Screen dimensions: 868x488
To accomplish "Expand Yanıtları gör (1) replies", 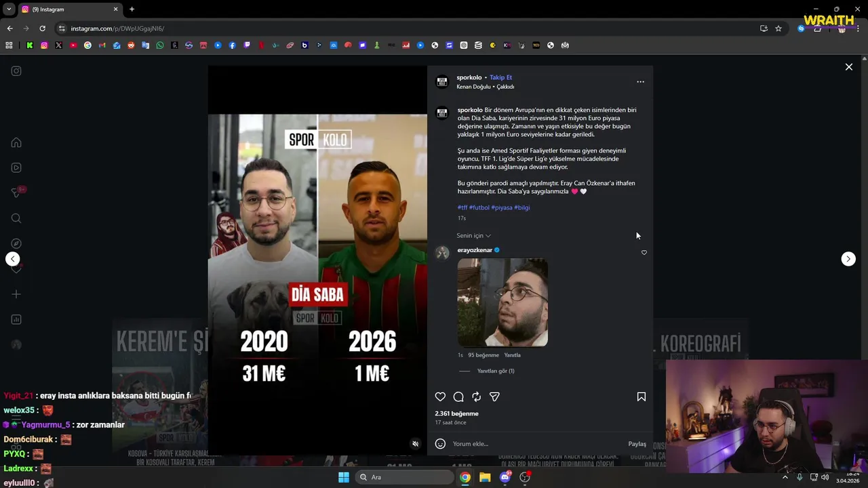I will coord(496,371).
